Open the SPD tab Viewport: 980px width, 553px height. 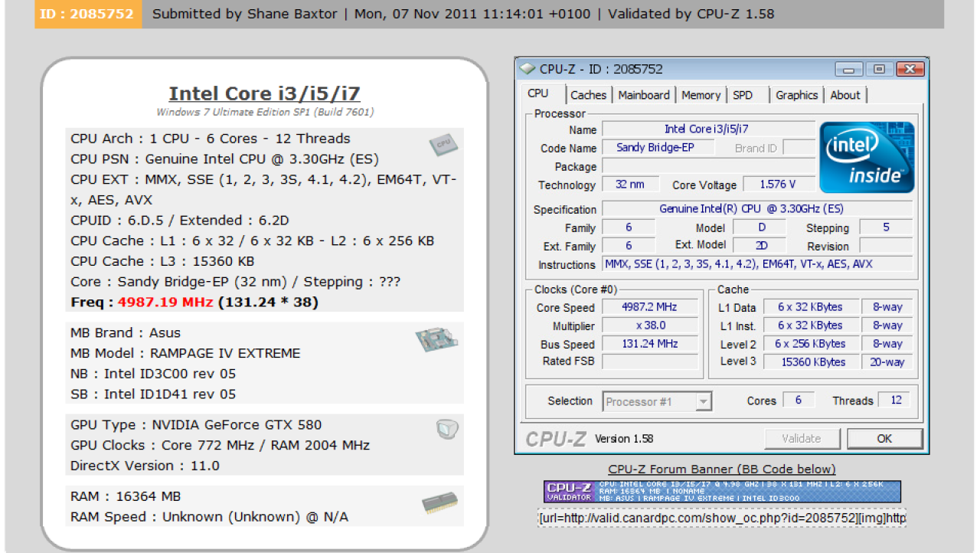point(743,95)
